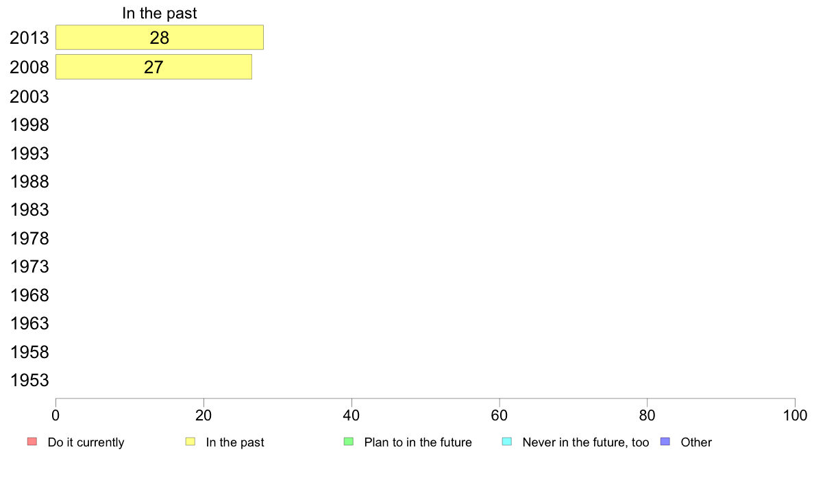The image size is (814, 504).
Task: Select the 1973 year label
Action: 29,267
